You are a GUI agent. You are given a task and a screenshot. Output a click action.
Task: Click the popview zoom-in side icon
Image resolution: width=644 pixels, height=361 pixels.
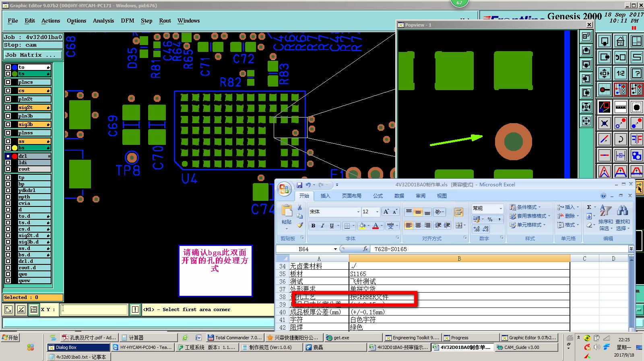[x=586, y=36]
